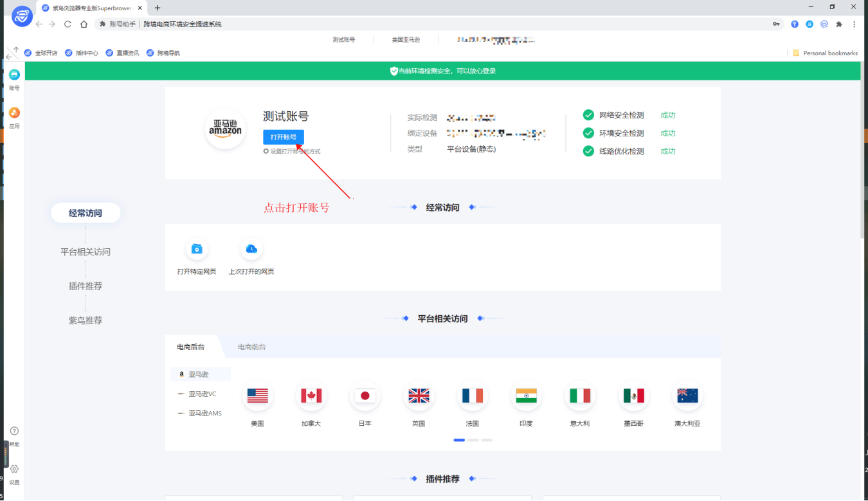Switch to the 电商前台 tab
Image resolution: width=868 pixels, height=501 pixels.
coord(253,347)
